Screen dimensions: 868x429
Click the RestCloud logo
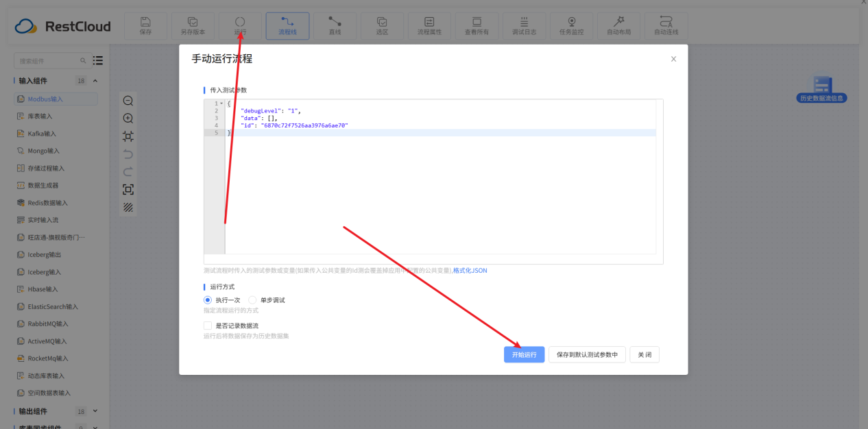pos(62,27)
